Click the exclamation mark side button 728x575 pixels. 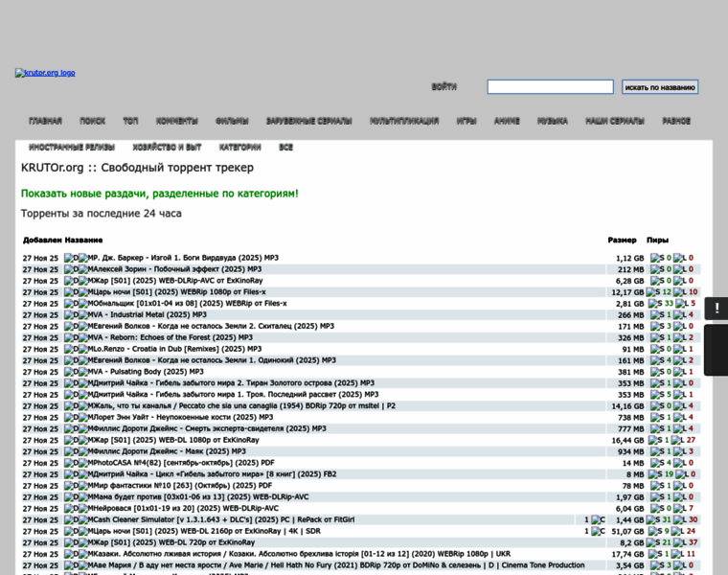717,309
